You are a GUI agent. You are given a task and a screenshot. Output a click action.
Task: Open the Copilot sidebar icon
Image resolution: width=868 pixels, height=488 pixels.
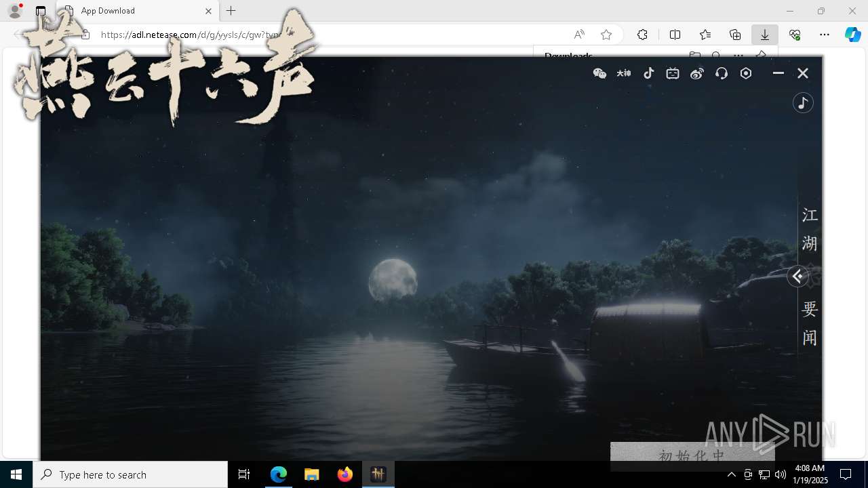pos(852,35)
